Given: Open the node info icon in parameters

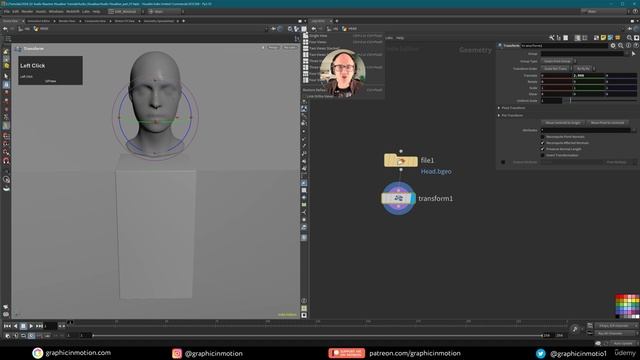Looking at the screenshot, I should click(629, 46).
